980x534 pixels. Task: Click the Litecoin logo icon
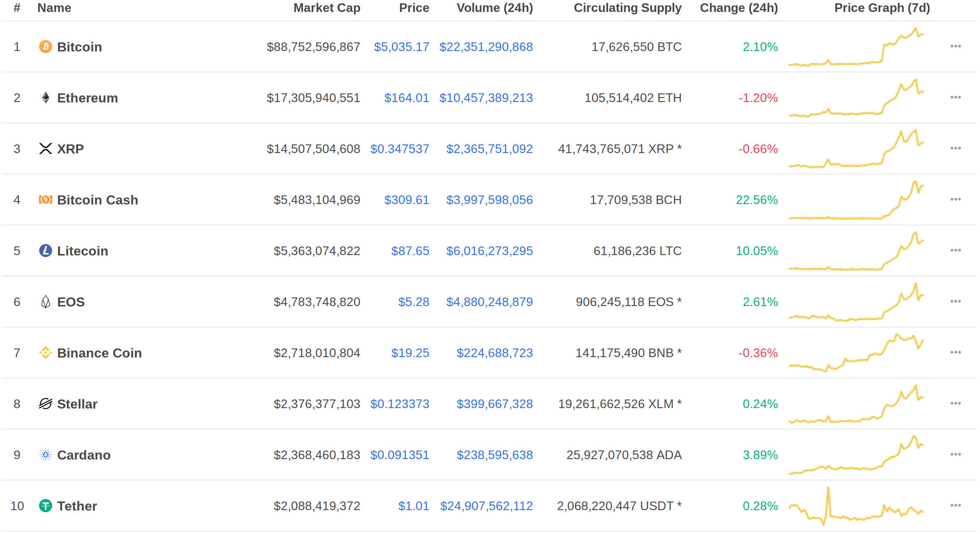click(x=45, y=251)
